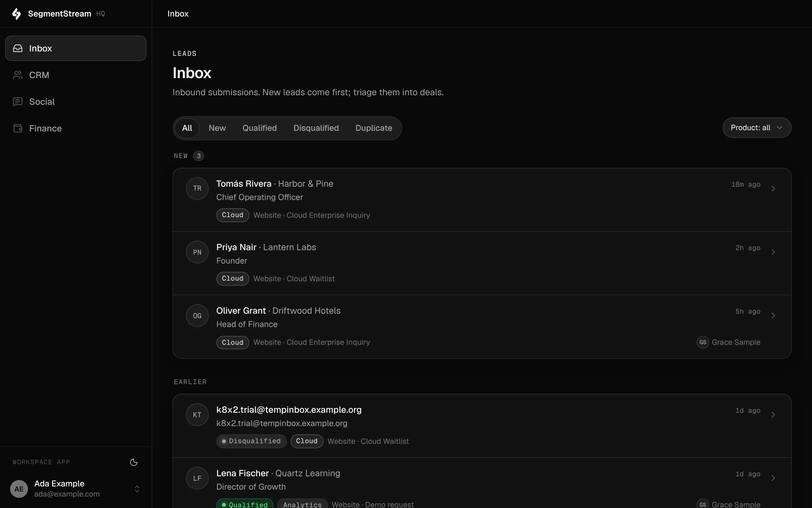Click the 'Head of Finance' job title

(247, 324)
